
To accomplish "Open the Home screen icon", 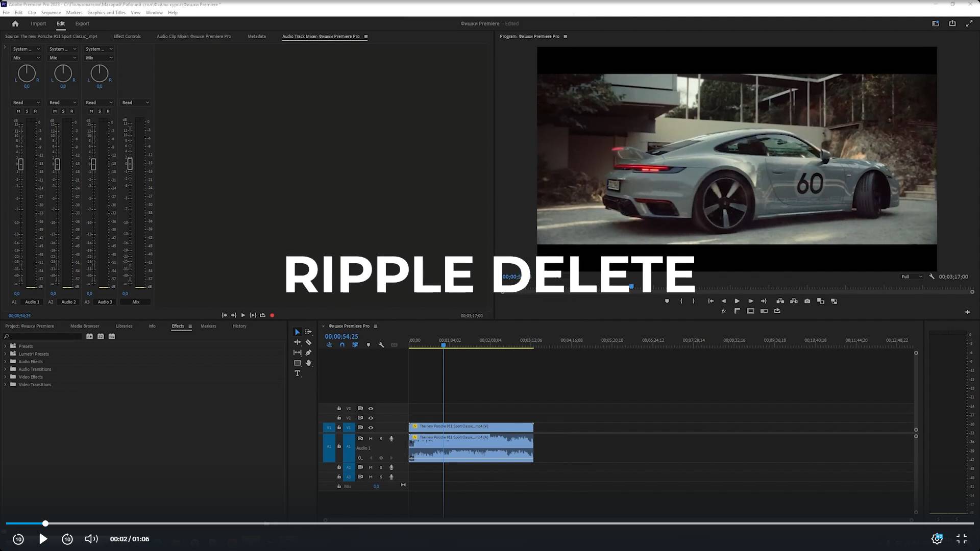I will coord(15,23).
